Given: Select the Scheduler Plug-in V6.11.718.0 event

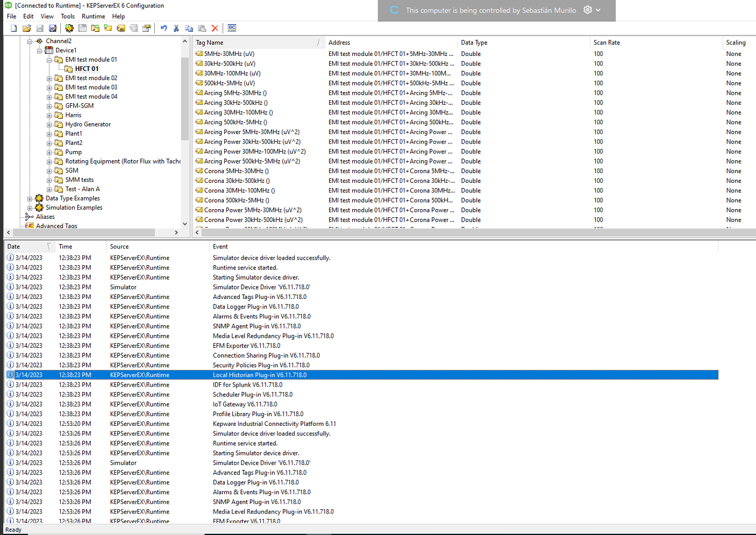Looking at the screenshot, I should [253, 395].
